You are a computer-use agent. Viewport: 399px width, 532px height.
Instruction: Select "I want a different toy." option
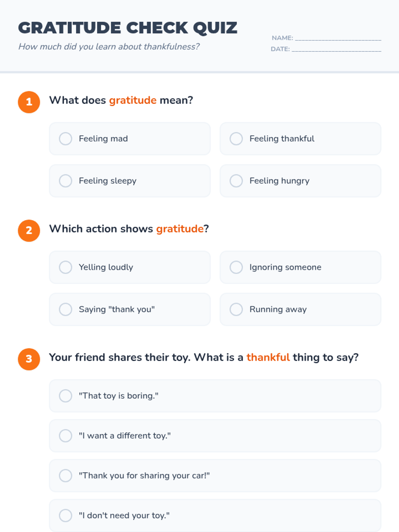(215, 436)
